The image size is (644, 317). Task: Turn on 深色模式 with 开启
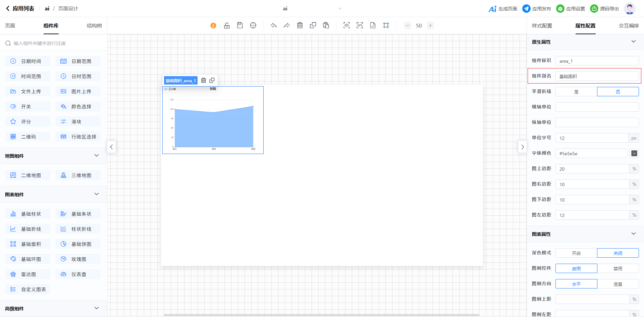(x=576, y=253)
